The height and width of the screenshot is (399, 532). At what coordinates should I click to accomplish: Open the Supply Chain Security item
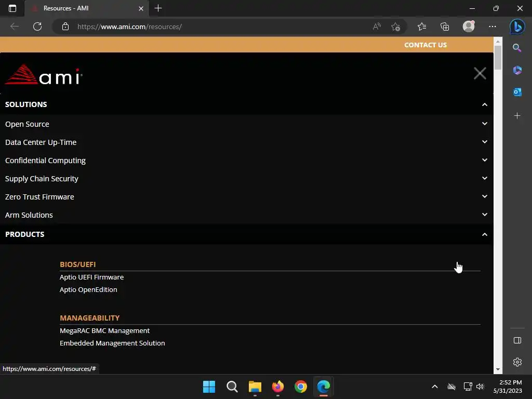(42, 179)
